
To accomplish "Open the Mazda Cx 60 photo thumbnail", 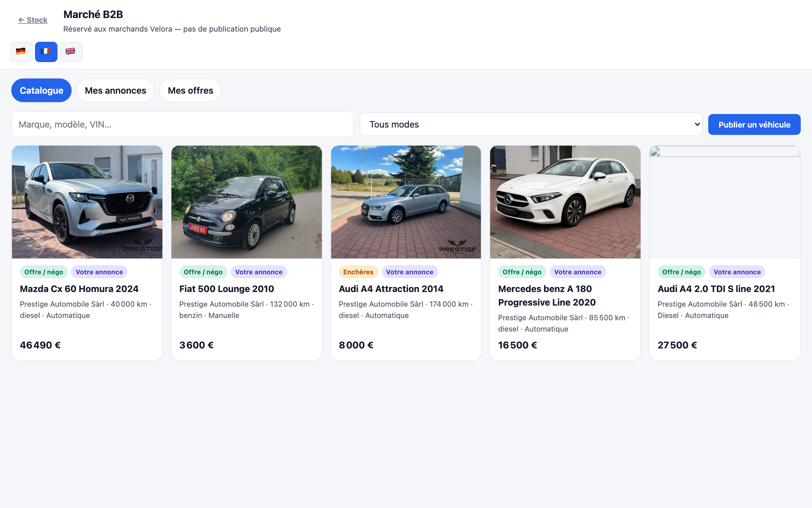I will (87, 202).
